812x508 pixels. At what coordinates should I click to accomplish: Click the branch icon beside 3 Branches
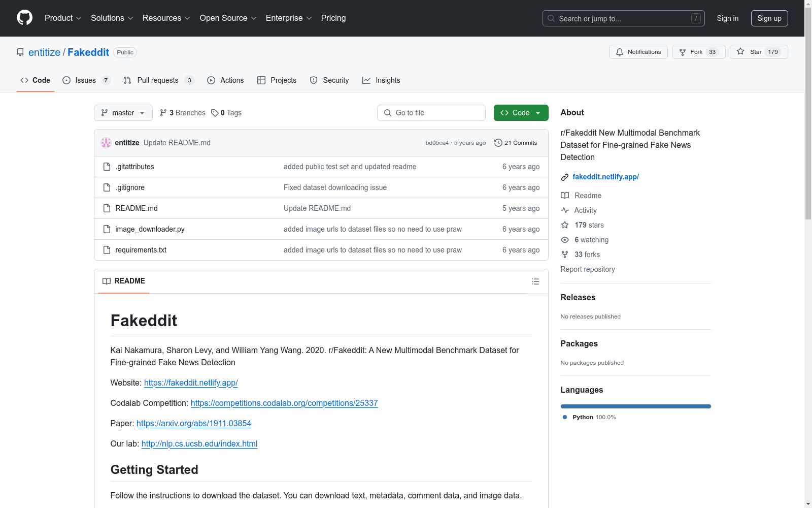click(x=163, y=113)
